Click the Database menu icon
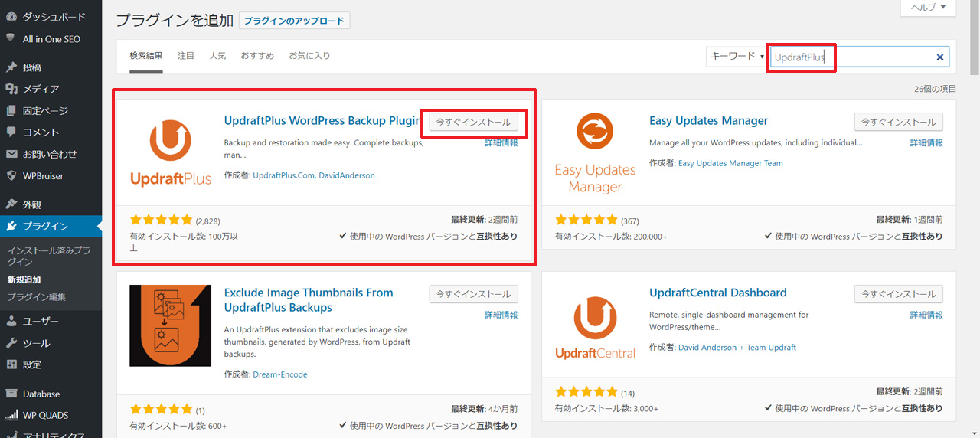The height and width of the screenshot is (438, 980). pyautogui.click(x=11, y=394)
